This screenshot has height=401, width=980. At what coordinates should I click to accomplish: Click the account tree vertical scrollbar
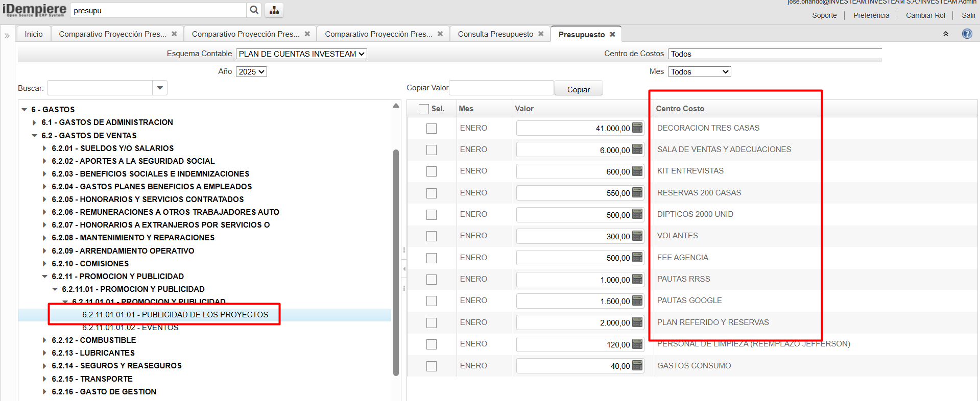pos(396,255)
